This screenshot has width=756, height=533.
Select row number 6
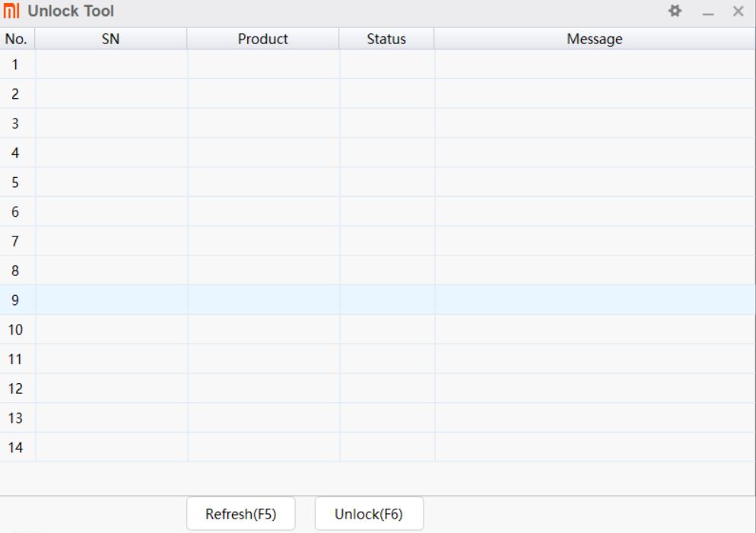(377, 211)
